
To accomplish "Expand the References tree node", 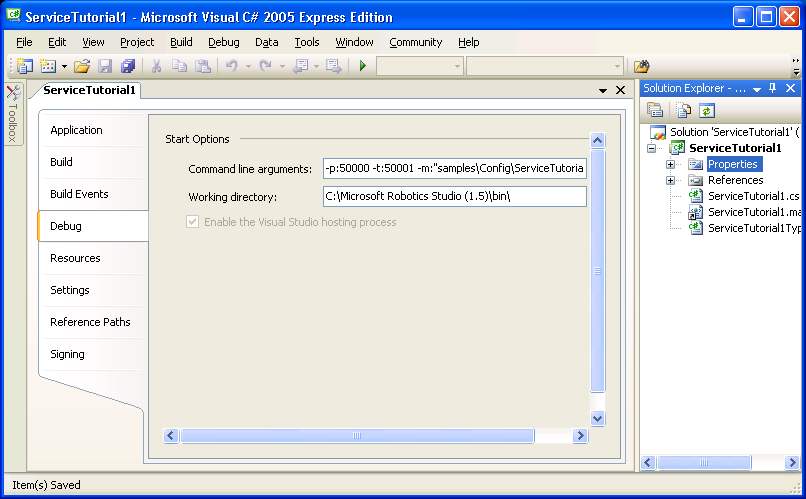I will click(670, 180).
